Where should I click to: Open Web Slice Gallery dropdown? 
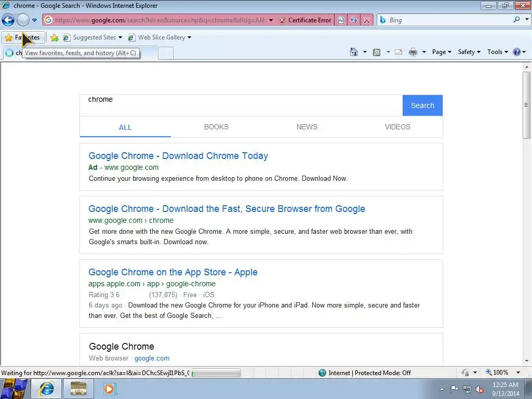(x=159, y=37)
